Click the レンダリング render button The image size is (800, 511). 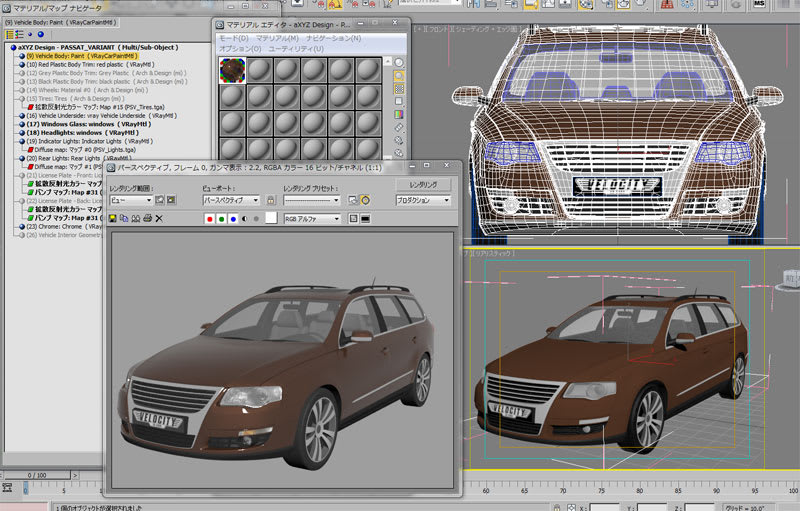[x=423, y=185]
